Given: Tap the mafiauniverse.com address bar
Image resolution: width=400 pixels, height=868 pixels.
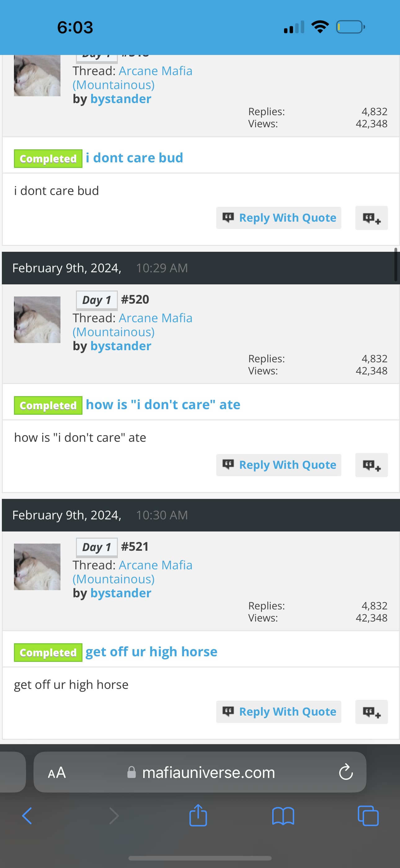Looking at the screenshot, I should (x=200, y=772).
